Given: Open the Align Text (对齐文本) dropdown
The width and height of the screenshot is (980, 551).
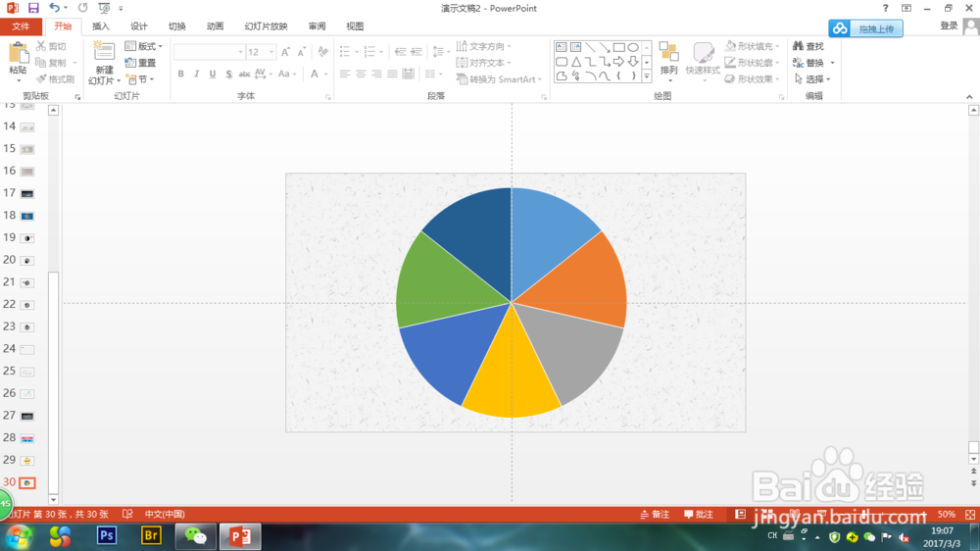Looking at the screenshot, I should (x=484, y=63).
